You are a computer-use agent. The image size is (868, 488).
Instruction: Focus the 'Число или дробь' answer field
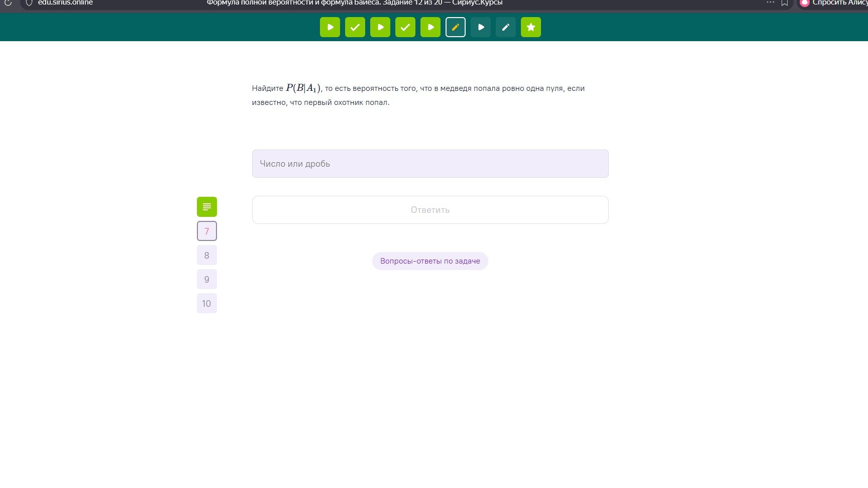point(430,164)
